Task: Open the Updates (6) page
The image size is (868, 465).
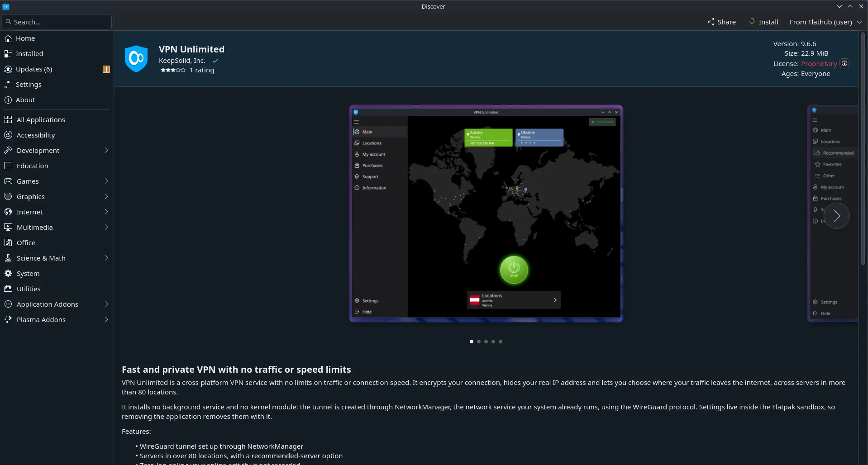Action: 57,69
